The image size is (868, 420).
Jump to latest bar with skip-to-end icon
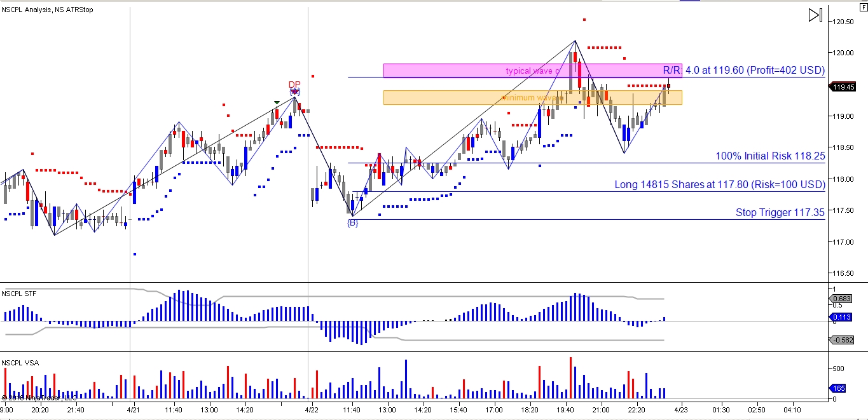click(815, 15)
